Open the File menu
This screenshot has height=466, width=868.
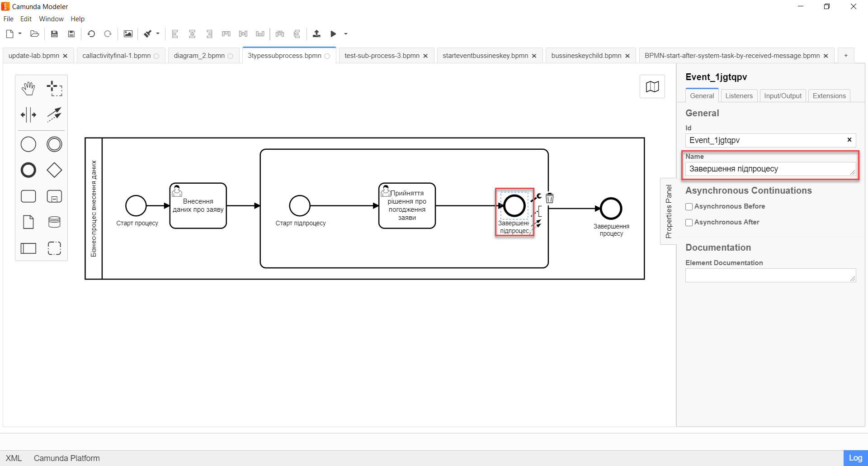pyautogui.click(x=9, y=19)
